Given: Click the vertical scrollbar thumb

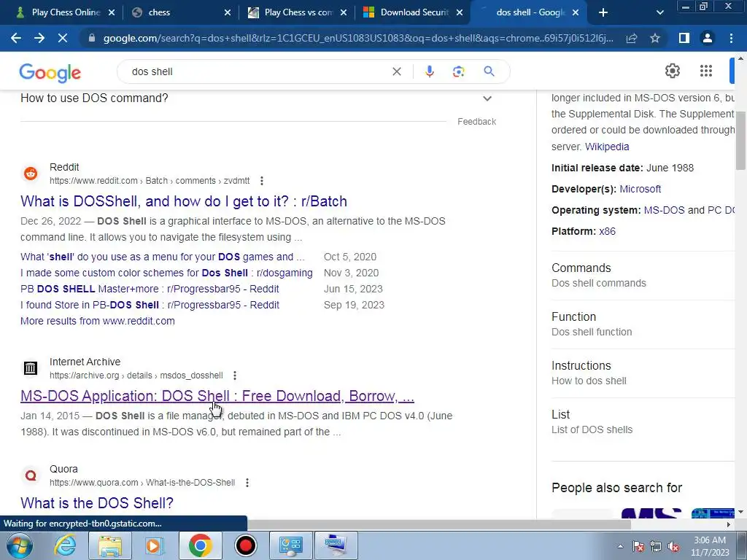Looking at the screenshot, I should [740, 141].
